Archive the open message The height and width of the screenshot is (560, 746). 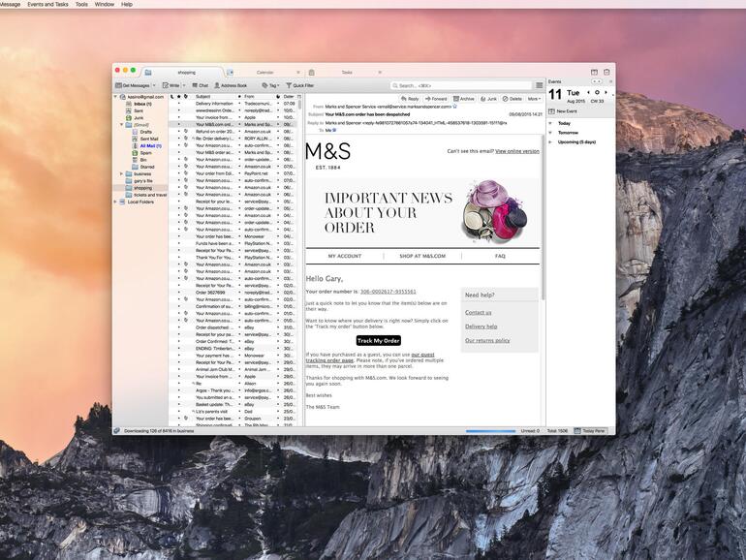[x=464, y=99]
